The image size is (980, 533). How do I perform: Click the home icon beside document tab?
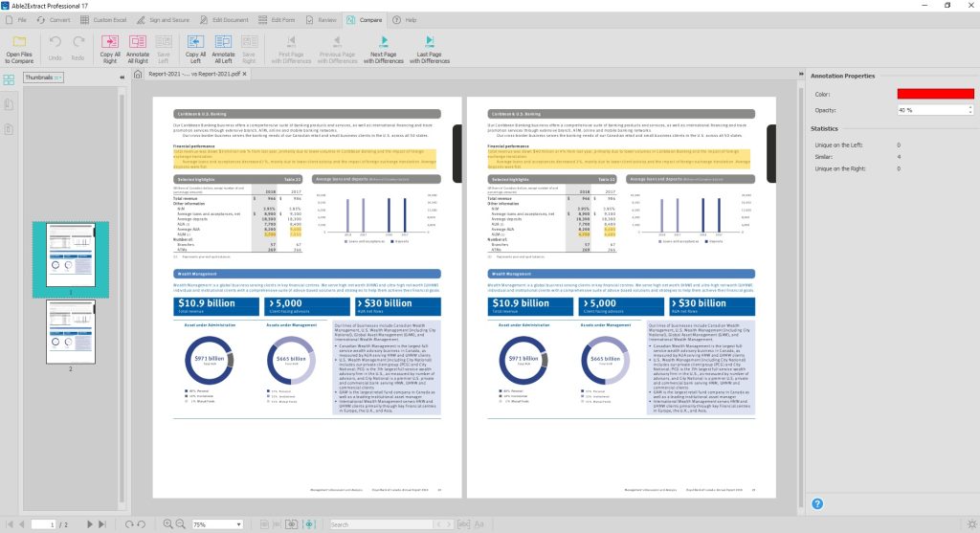coord(139,74)
